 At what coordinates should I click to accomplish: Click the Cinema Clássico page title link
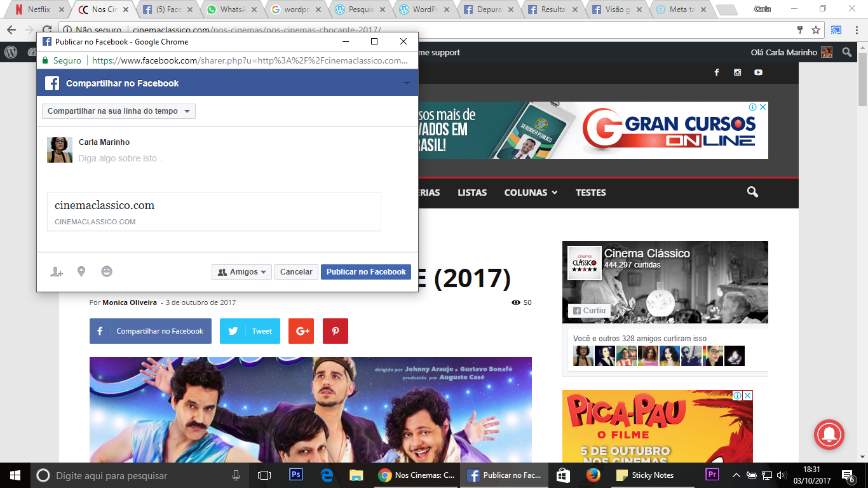647,254
